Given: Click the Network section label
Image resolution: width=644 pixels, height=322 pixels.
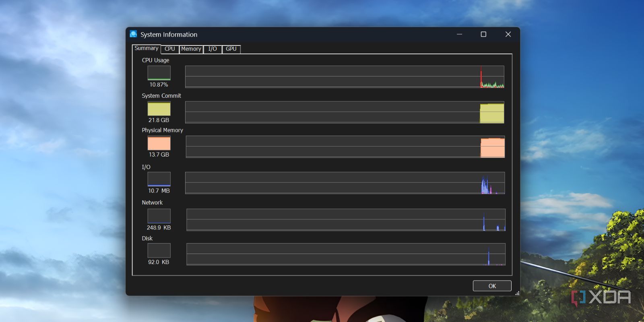Looking at the screenshot, I should pyautogui.click(x=152, y=202).
